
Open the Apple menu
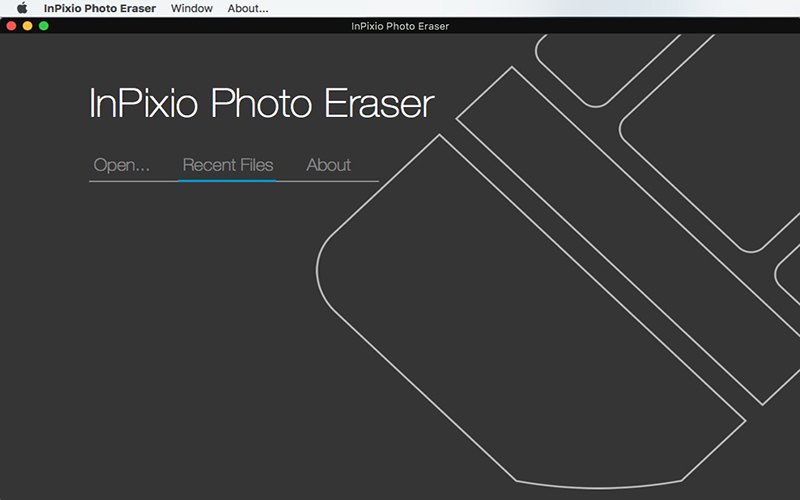pyautogui.click(x=22, y=8)
